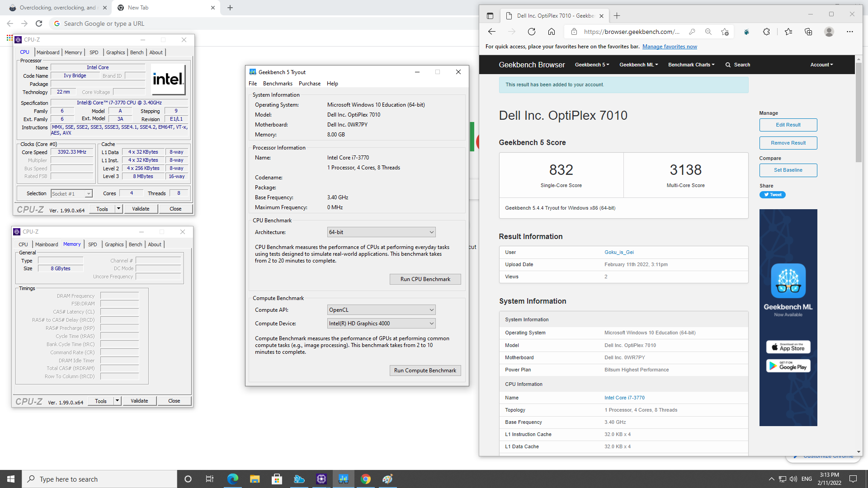Open Goku_is_Gei user link
The image size is (868, 488).
[x=619, y=253]
